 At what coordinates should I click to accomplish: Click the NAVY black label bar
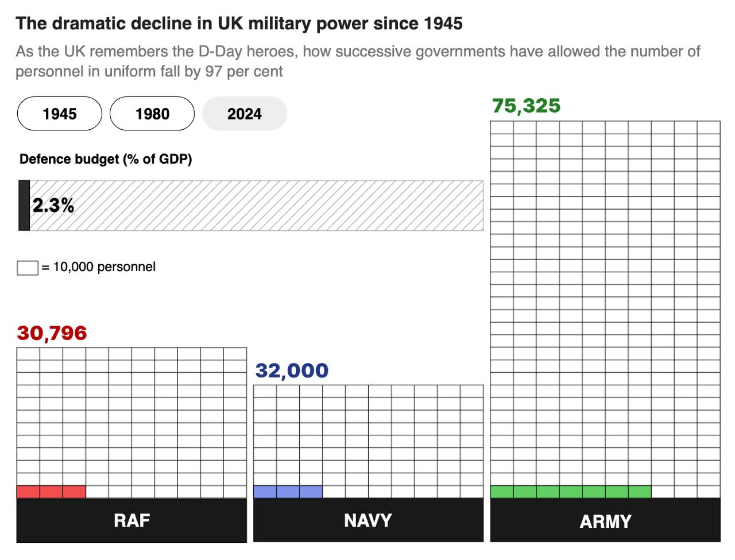click(x=368, y=520)
